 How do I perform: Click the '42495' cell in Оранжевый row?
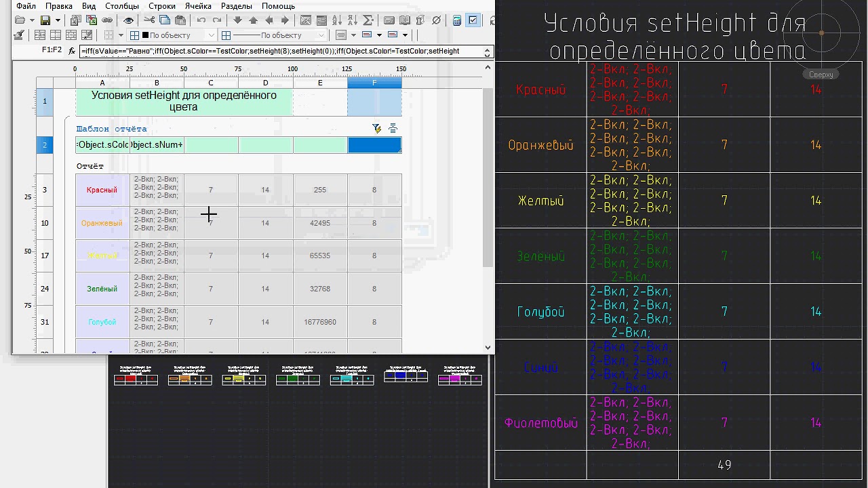(320, 223)
